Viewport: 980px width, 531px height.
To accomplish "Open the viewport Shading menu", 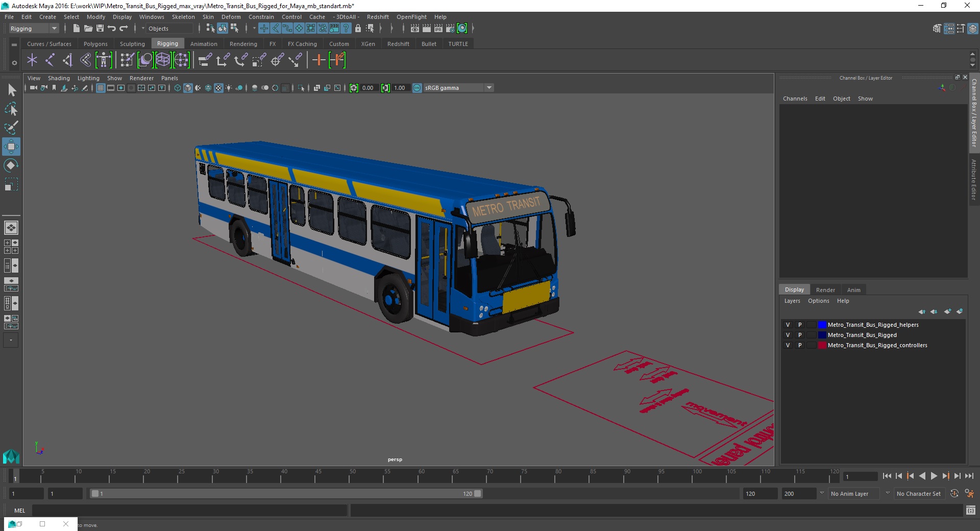I will [x=59, y=78].
